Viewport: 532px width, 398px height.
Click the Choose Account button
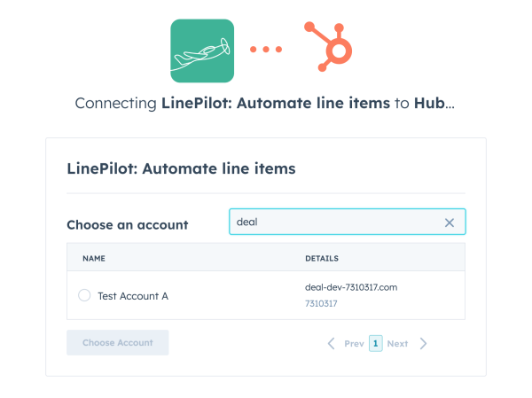click(x=118, y=343)
